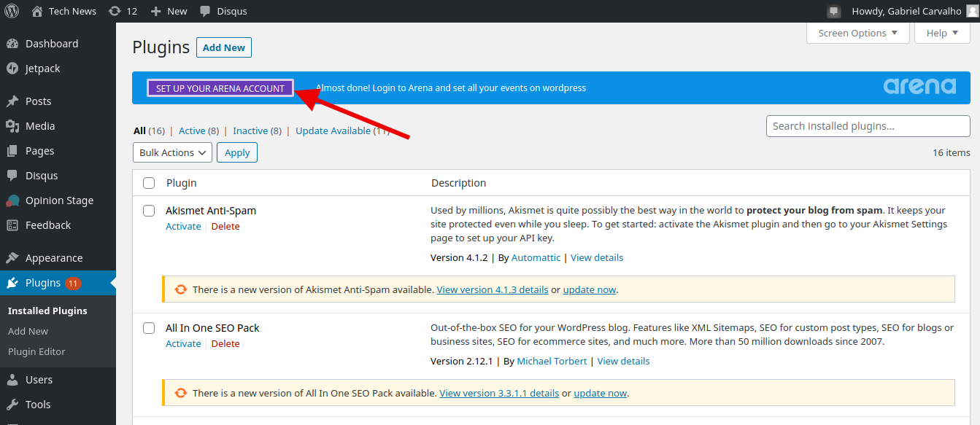Click update now for All In One SEO

(x=601, y=393)
